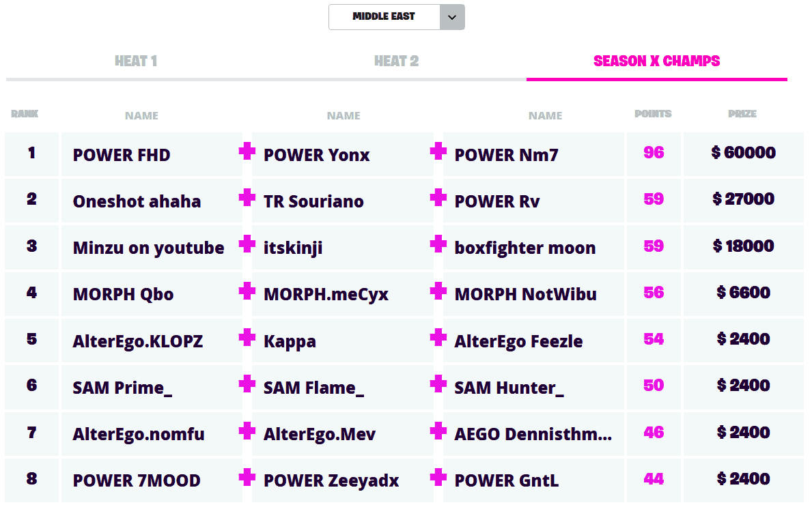Click the Points column header

pyautogui.click(x=653, y=114)
